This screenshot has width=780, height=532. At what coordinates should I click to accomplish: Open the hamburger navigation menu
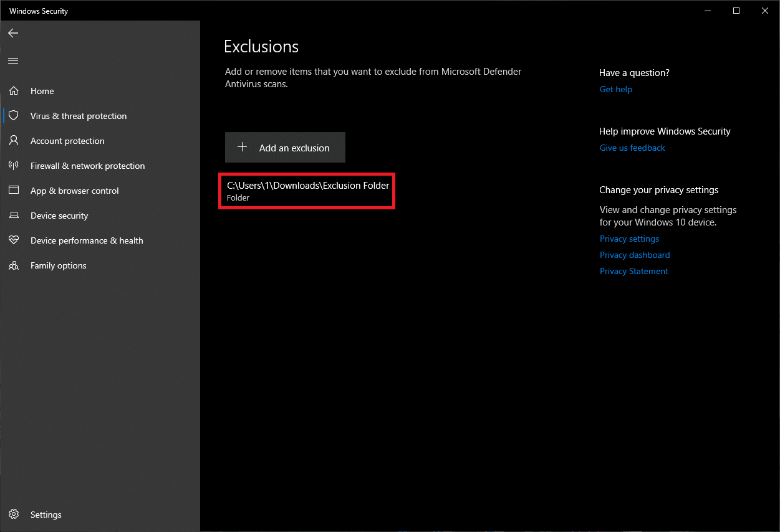point(13,61)
